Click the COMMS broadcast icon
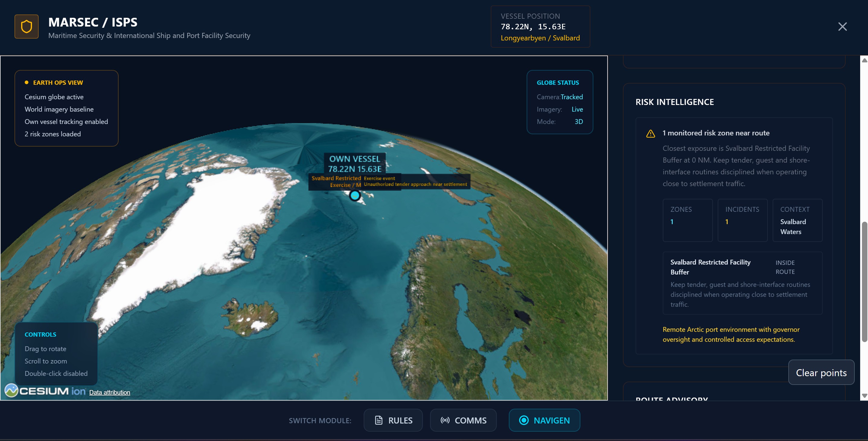Image resolution: width=868 pixels, height=441 pixels. (x=445, y=420)
